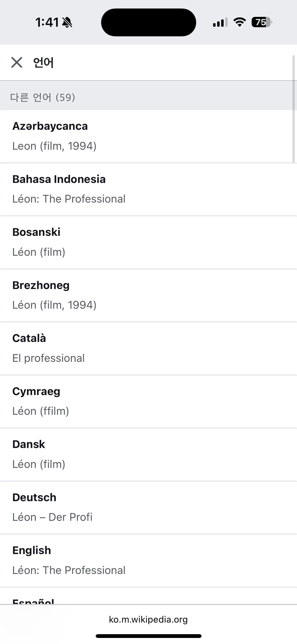
Task: Select the Azərbaycanca language entry
Action: [148, 136]
